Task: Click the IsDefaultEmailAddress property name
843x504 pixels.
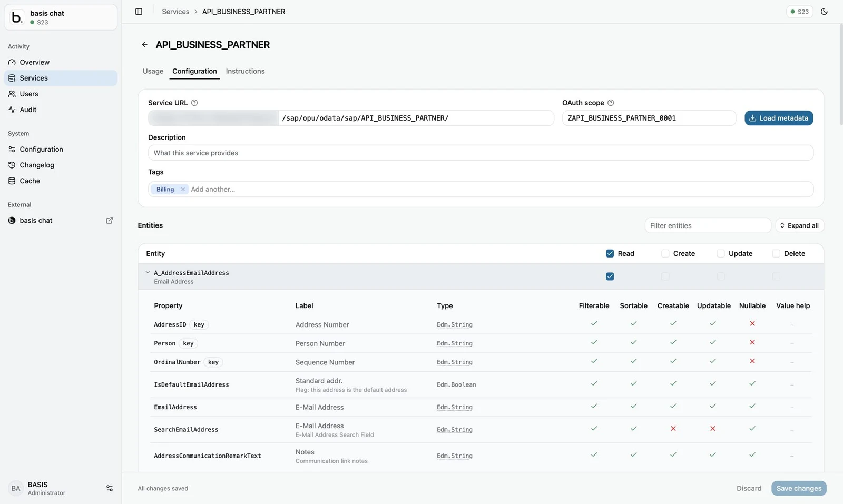Action: pyautogui.click(x=191, y=385)
